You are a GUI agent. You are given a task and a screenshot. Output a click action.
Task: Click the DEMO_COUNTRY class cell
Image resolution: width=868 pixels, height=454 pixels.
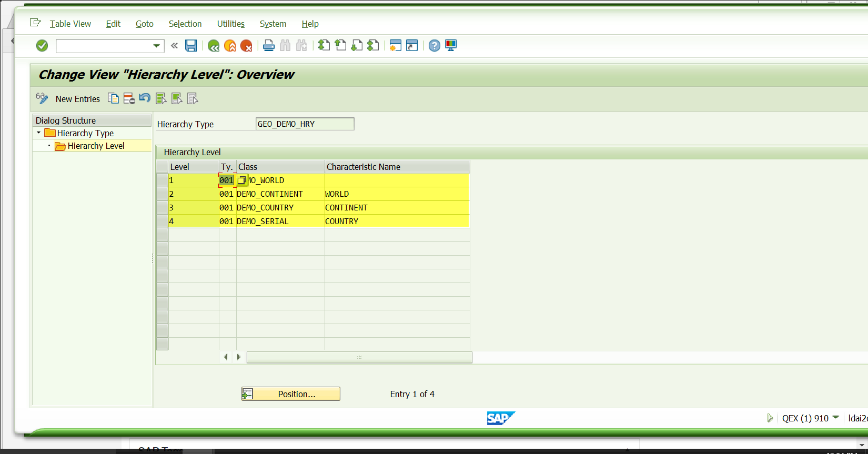tap(280, 208)
